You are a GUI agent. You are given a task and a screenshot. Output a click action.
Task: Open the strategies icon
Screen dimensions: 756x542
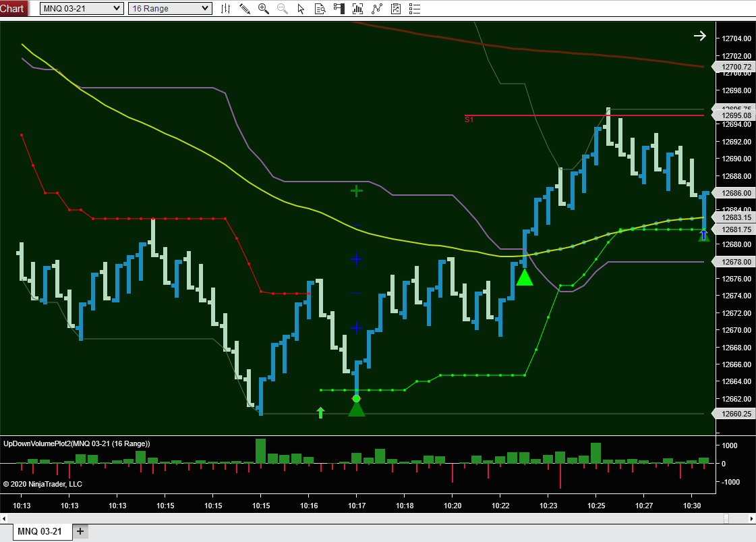pos(377,9)
